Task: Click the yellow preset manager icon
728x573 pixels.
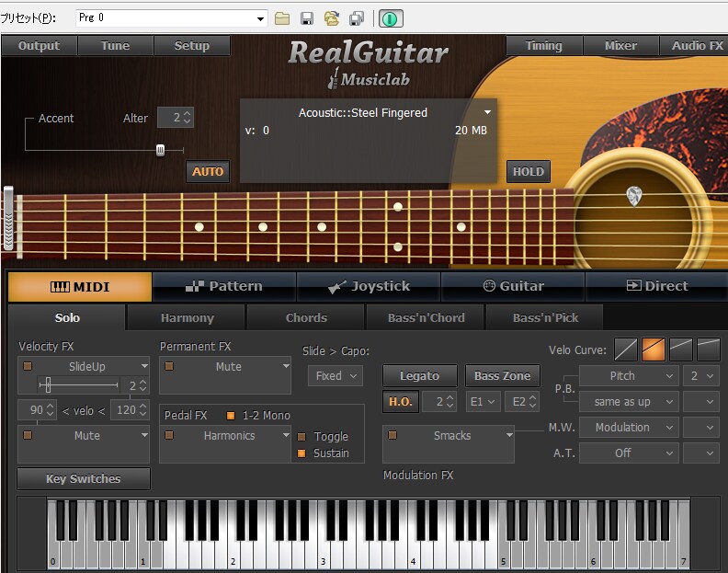Action: pyautogui.click(x=332, y=18)
